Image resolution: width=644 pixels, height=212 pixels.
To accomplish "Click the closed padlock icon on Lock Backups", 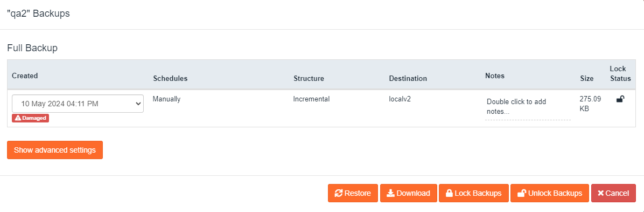I will 449,193.
